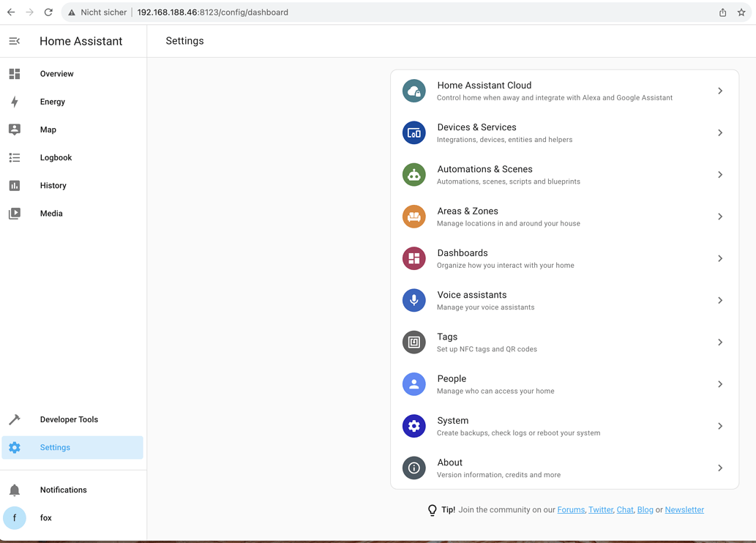Viewport: 756px width, 543px height.
Task: Expand the System settings entry
Action: click(565, 425)
